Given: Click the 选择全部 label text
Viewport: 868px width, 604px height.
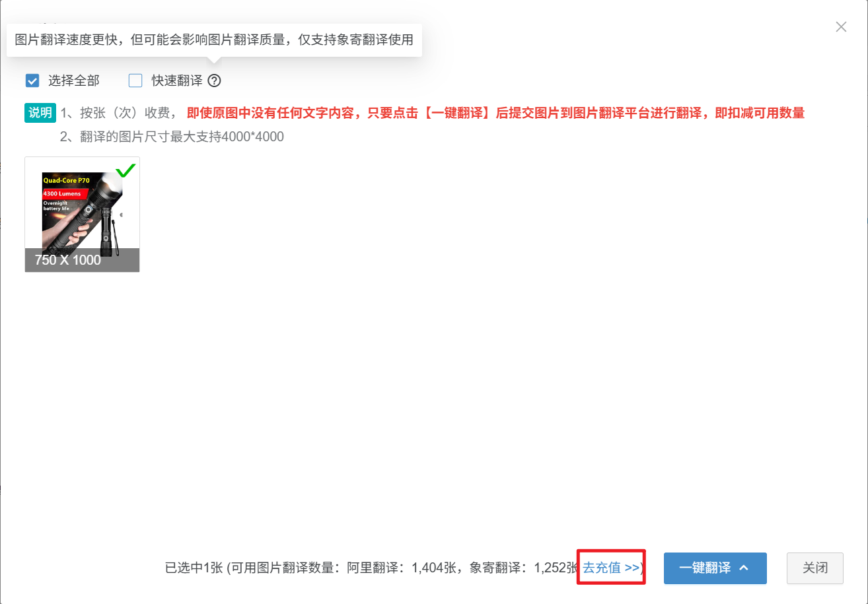Looking at the screenshot, I should [x=74, y=81].
